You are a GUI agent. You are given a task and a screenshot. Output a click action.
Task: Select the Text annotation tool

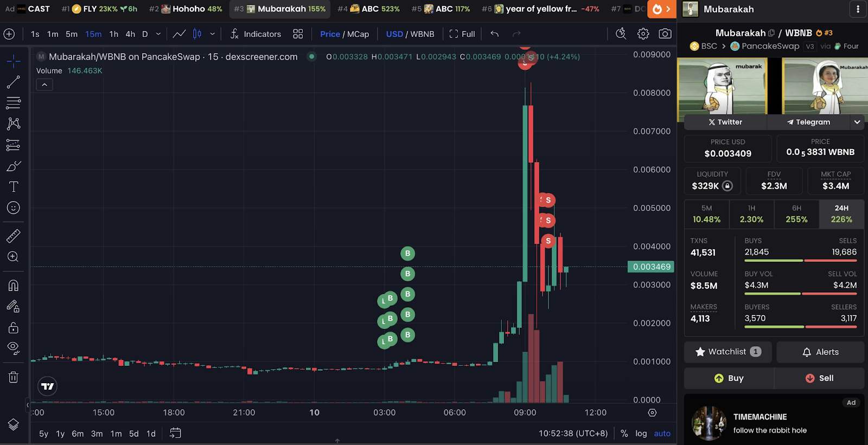coord(14,187)
